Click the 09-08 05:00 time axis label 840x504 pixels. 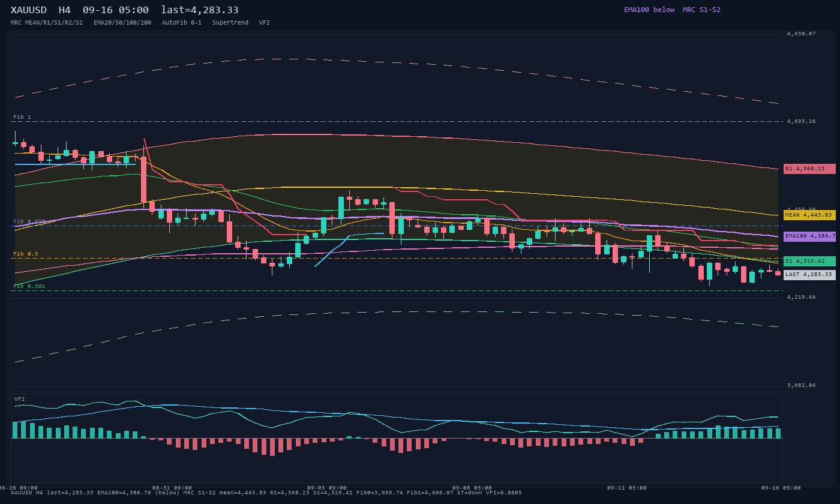click(x=472, y=488)
